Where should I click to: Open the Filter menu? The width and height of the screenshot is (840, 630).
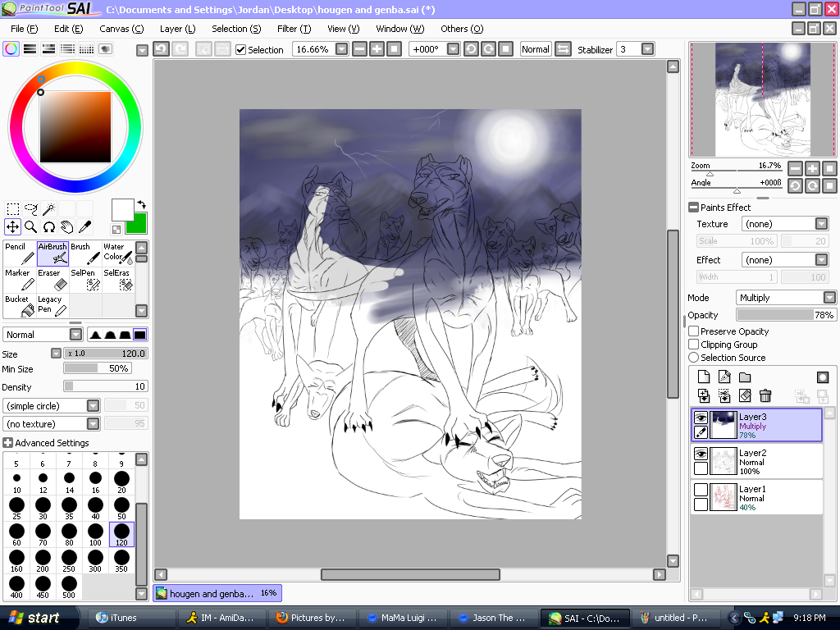[294, 29]
